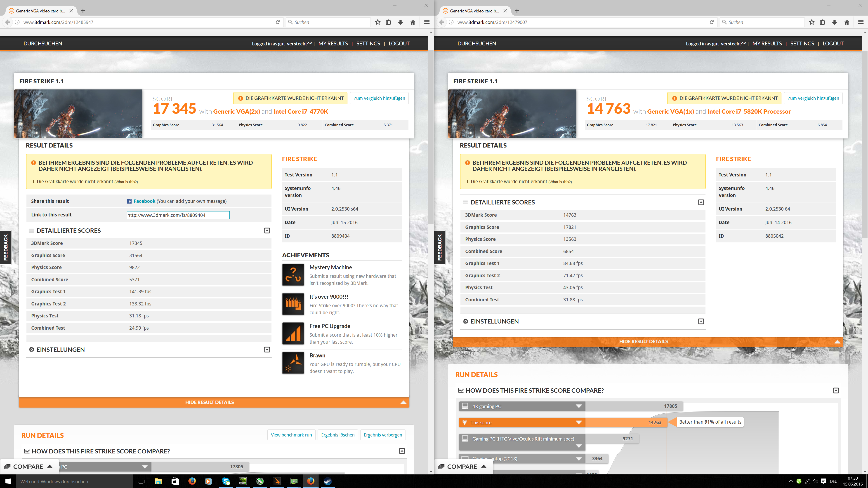Go to the home page, right browser window
The height and width of the screenshot is (488, 868).
click(x=847, y=22)
